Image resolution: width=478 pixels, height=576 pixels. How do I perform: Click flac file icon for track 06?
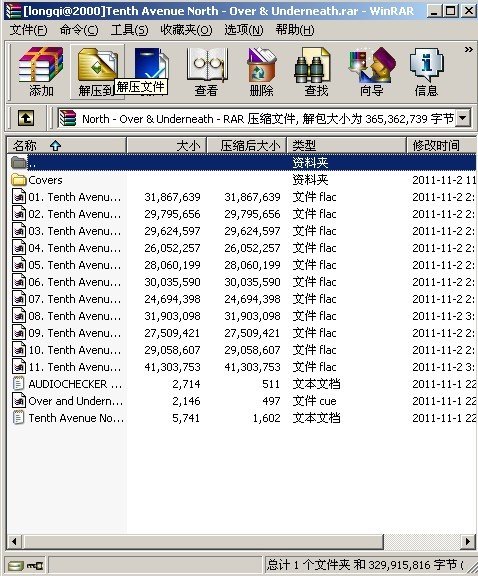pos(19,282)
